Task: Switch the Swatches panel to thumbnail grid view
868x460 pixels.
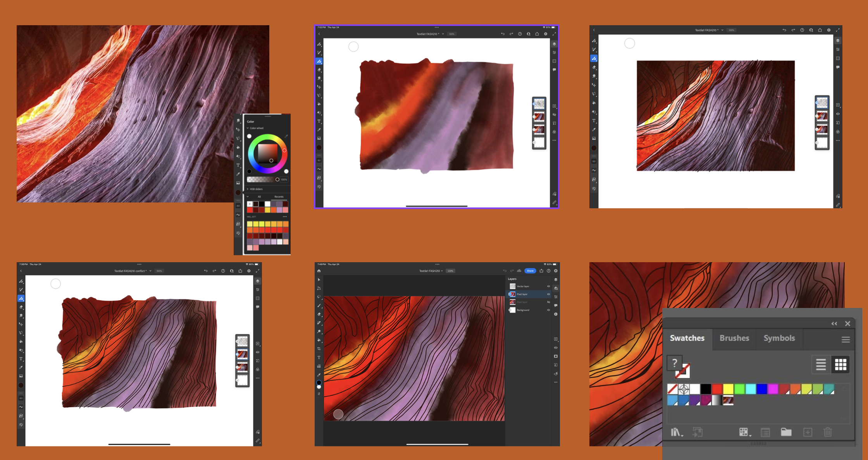Action: [840, 365]
